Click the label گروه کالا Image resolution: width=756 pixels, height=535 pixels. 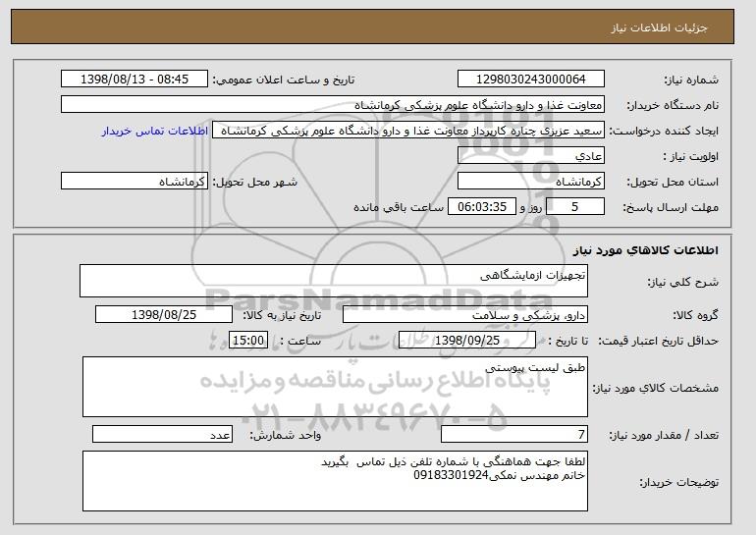tap(696, 316)
